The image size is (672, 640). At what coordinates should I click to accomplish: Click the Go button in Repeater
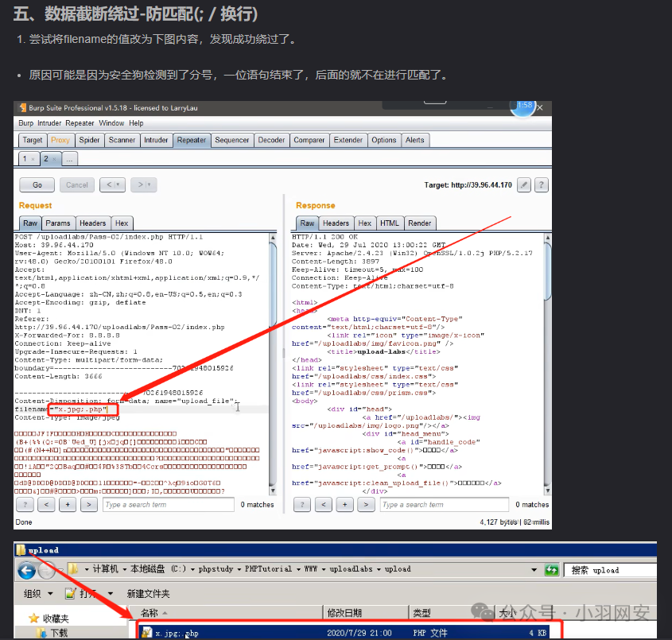coord(37,184)
